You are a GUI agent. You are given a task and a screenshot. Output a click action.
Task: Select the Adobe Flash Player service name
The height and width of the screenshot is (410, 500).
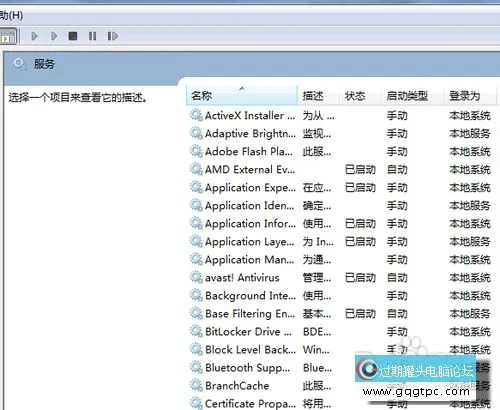[249, 151]
